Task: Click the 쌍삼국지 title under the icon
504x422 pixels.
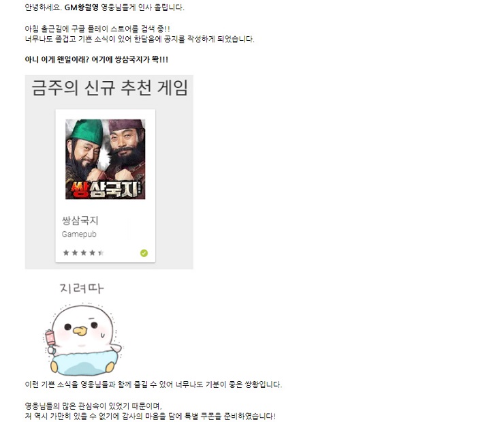Action: (80, 221)
